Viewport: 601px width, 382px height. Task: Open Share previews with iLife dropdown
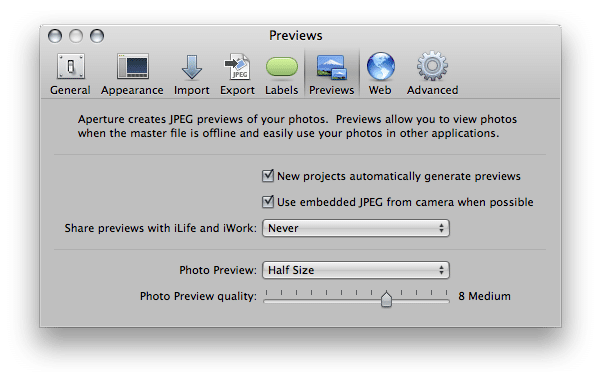[x=356, y=228]
